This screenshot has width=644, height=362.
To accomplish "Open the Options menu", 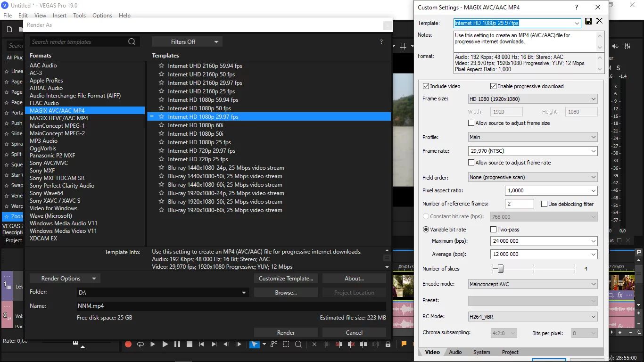I will tap(102, 16).
